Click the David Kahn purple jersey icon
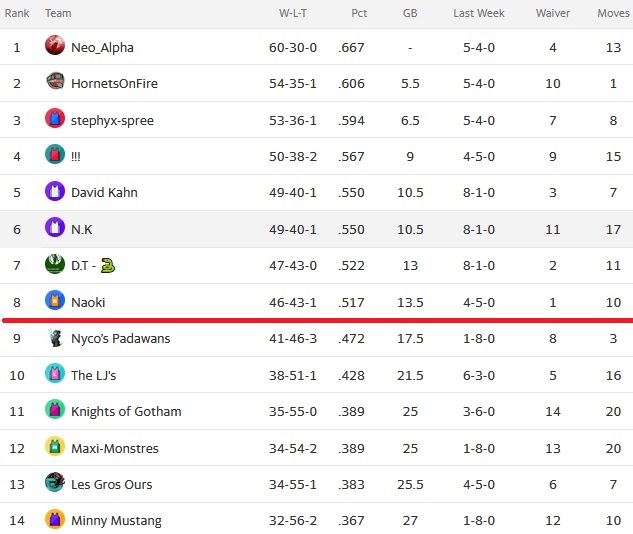This screenshot has width=633, height=534. coord(55,191)
